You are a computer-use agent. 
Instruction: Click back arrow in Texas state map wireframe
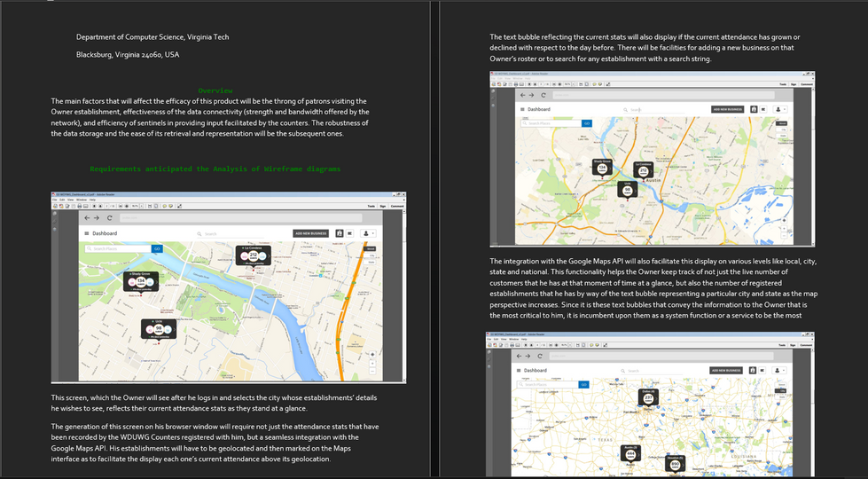point(519,356)
